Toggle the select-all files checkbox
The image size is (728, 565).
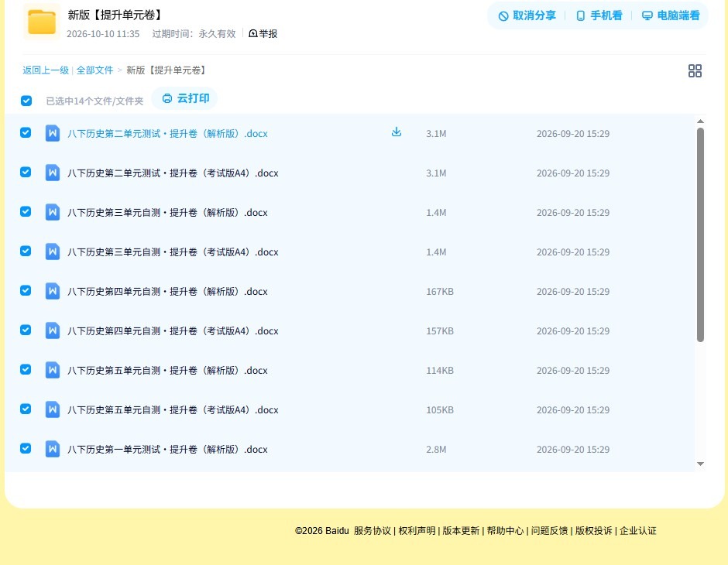click(x=26, y=101)
